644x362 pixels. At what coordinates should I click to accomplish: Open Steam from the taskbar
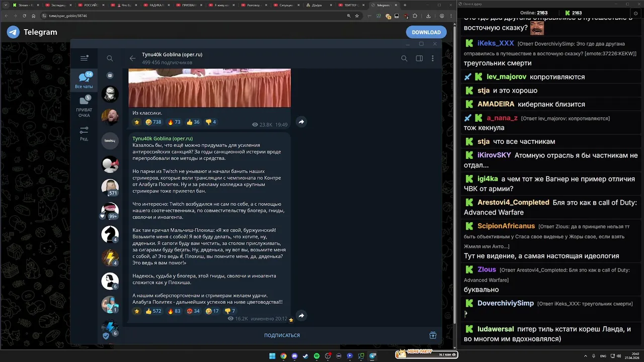305,356
